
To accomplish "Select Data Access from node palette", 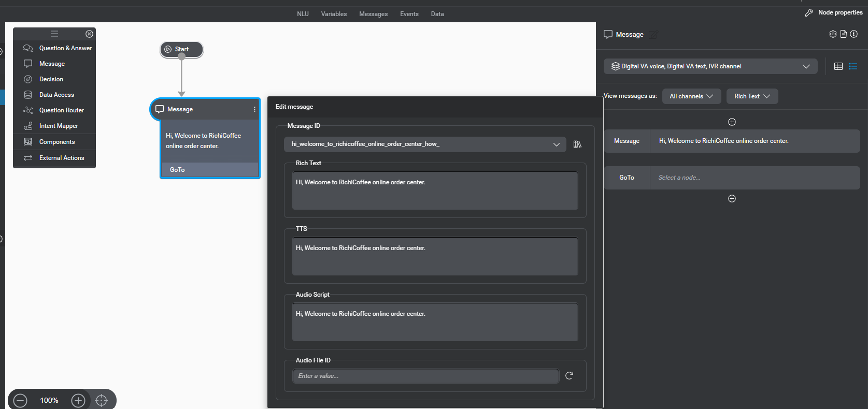I will tap(56, 95).
